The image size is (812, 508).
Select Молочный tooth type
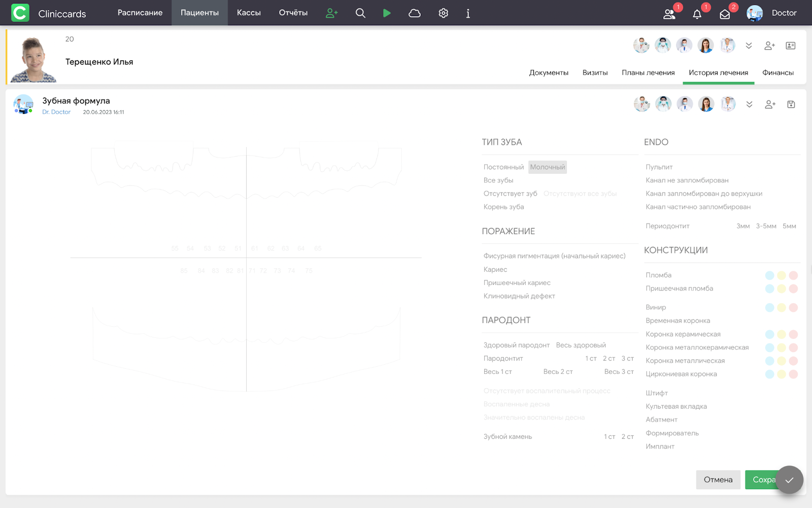click(x=548, y=167)
